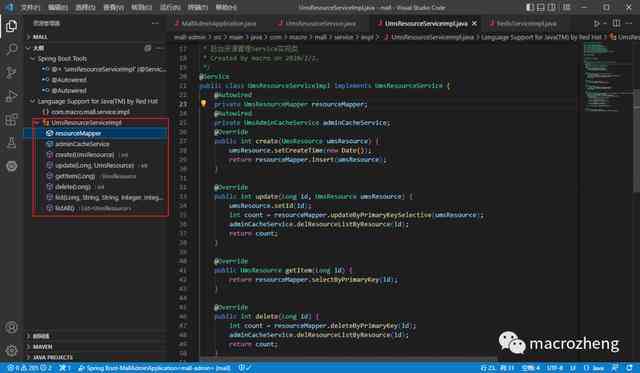Toggle the primary sidebar layout icon in the title bar
The image size is (640, 373).
pyautogui.click(x=530, y=7)
